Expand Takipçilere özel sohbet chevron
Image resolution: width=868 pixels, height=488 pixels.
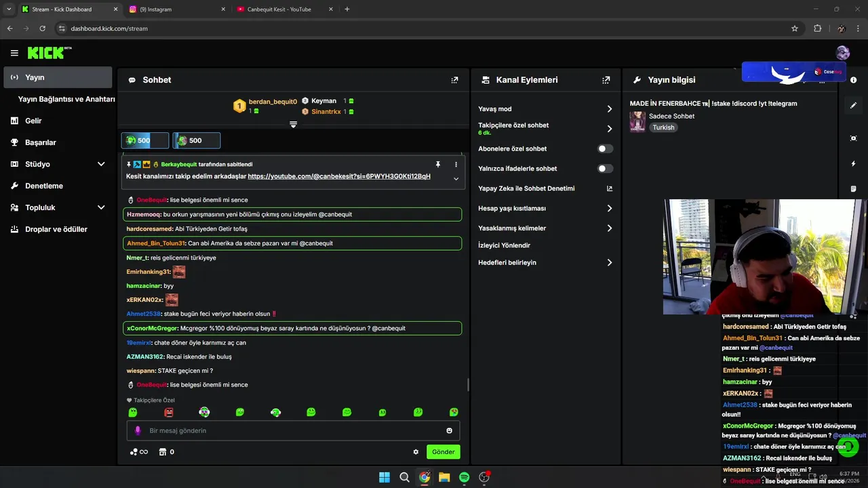pos(609,129)
